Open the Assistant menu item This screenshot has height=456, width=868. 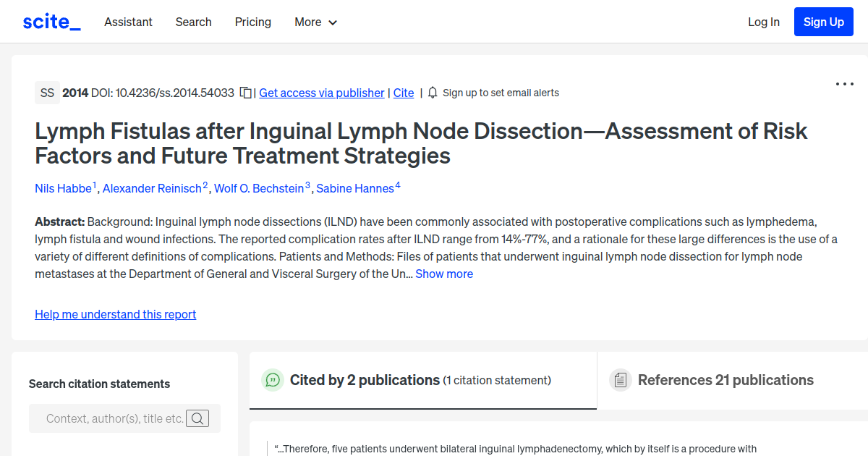(x=128, y=22)
